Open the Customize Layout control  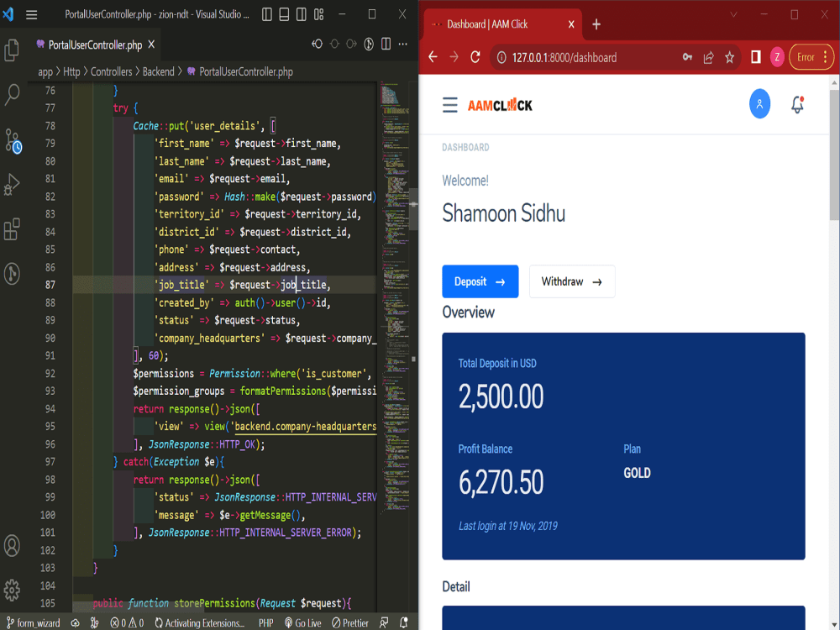[x=318, y=14]
